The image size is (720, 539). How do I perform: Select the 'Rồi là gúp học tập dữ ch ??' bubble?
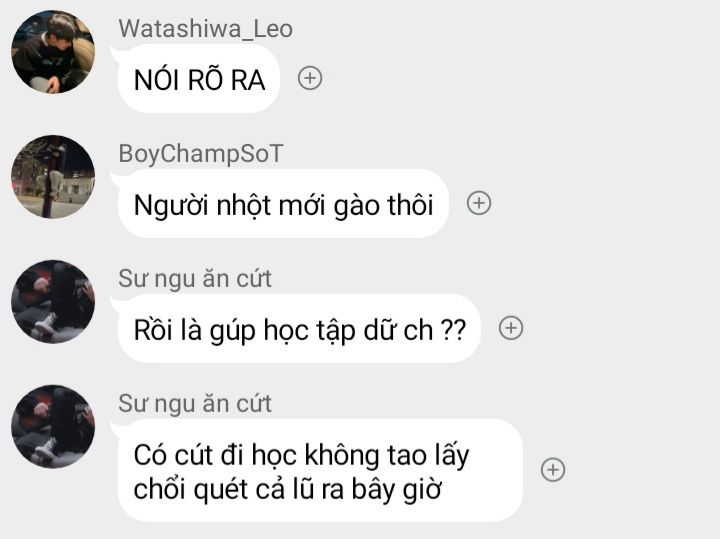pyautogui.click(x=299, y=328)
